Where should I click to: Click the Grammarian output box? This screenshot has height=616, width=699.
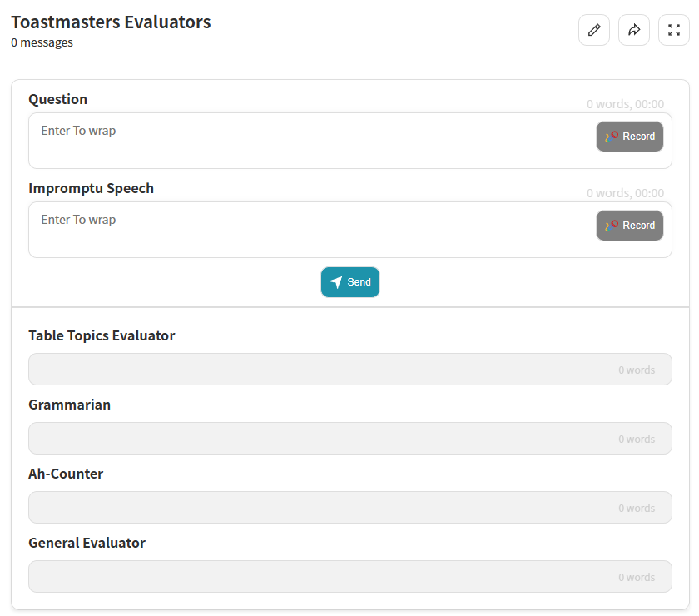pyautogui.click(x=350, y=439)
